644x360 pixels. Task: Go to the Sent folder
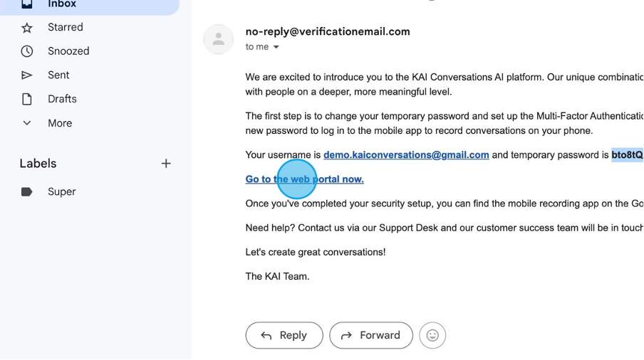(58, 75)
